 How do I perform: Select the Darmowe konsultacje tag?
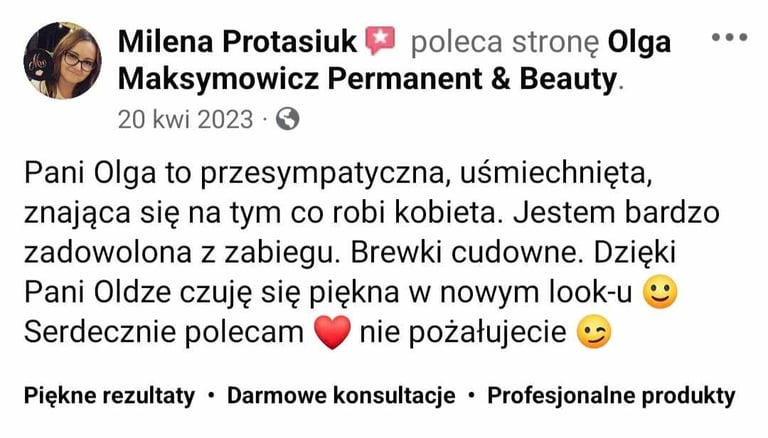pos(341,395)
